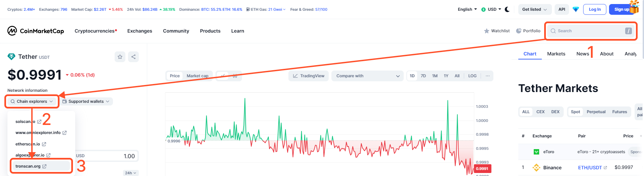Set chart range to All
Viewport: 644px width, 176px height.
457,76
